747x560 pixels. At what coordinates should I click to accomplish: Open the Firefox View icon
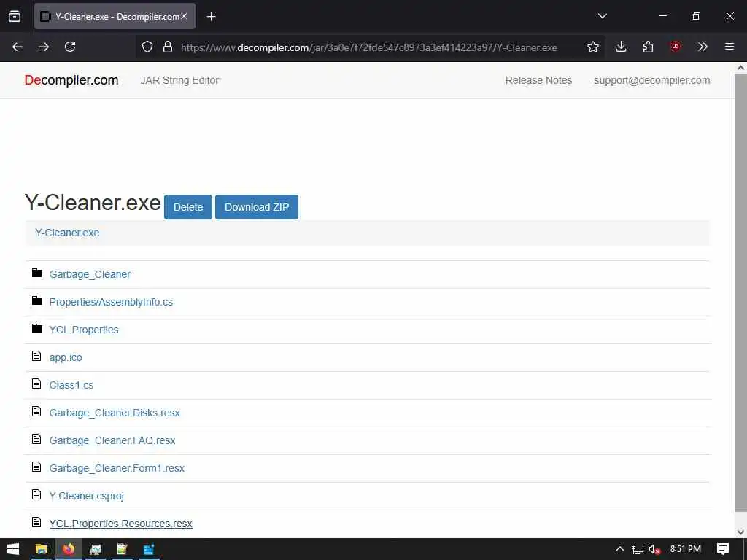[x=15, y=16]
